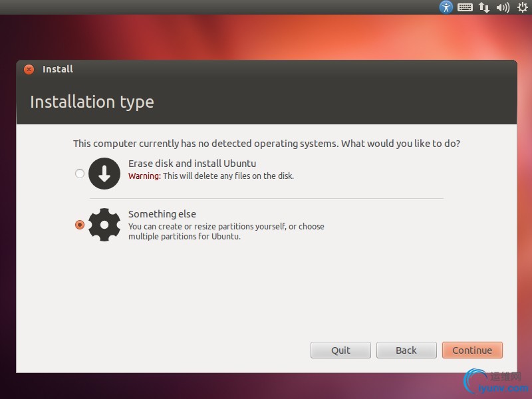Viewport: 532px width, 399px height.
Task: Click the 'Installation type' heading
Action: [92, 102]
